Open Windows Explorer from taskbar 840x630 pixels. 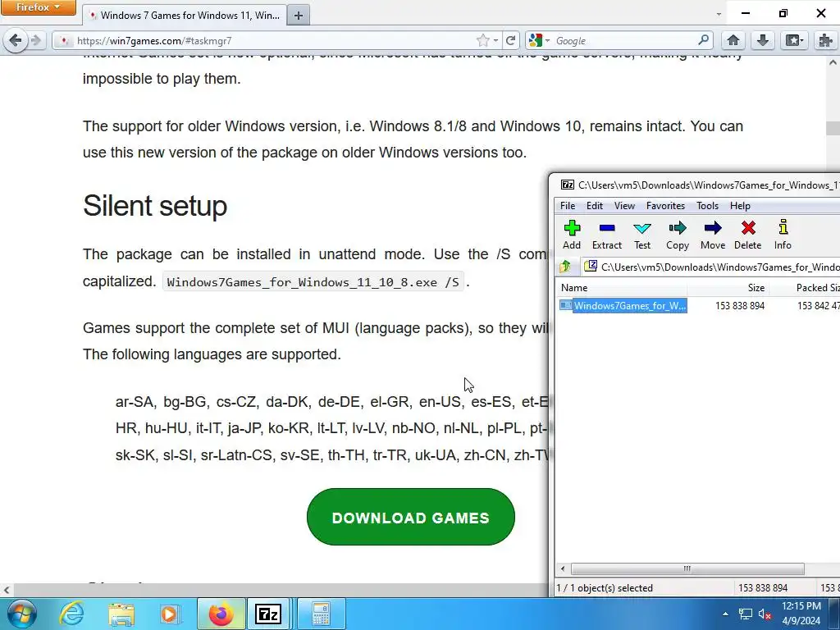point(121,614)
